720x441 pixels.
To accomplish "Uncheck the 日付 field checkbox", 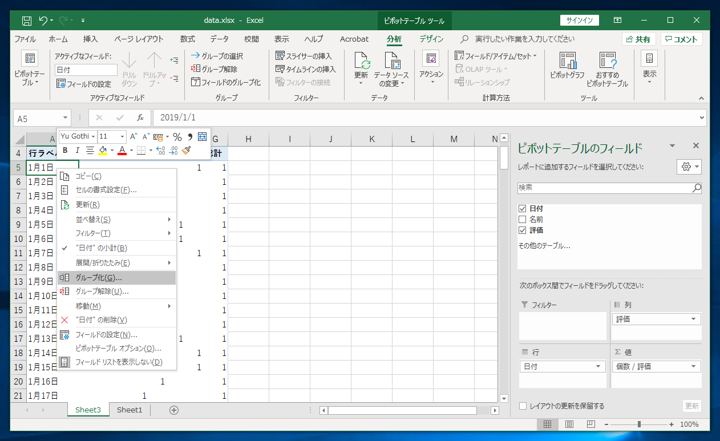I will click(522, 209).
